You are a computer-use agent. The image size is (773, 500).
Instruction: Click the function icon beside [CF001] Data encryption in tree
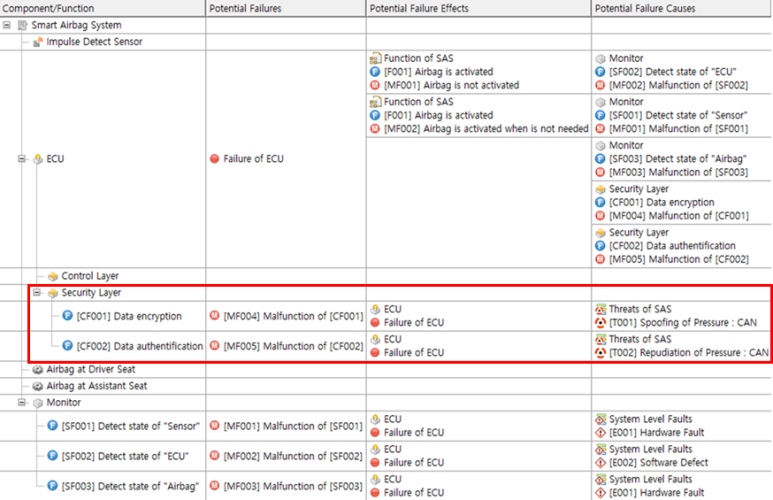(x=68, y=316)
